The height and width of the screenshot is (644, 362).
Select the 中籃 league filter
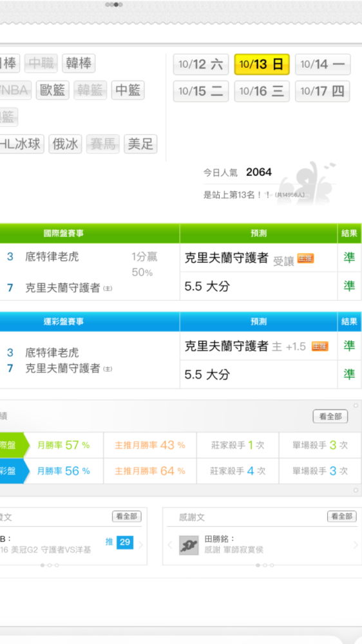128,90
